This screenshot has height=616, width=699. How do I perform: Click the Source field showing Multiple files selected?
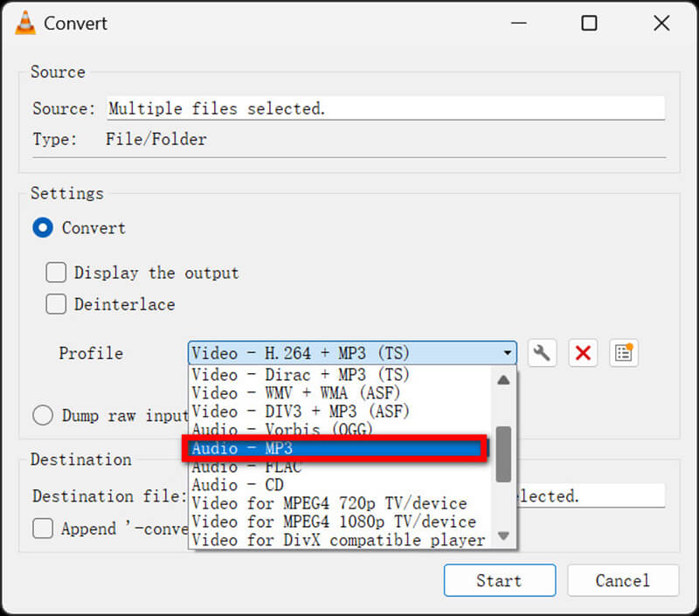coord(386,108)
